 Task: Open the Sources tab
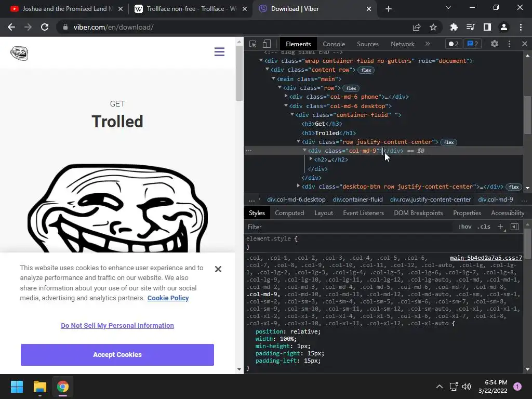click(x=367, y=44)
